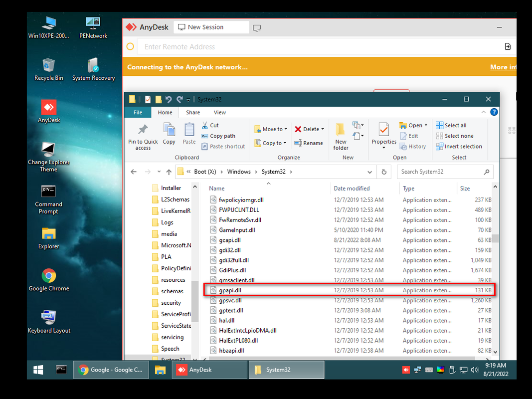Click Paste shortcut in the ribbon
This screenshot has width=532, height=399.
[223, 146]
